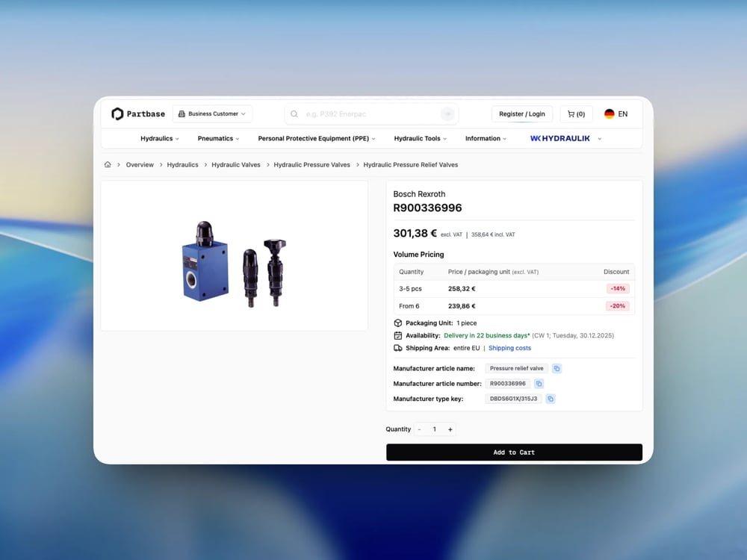
Task: Open Register / Login
Action: tap(521, 113)
